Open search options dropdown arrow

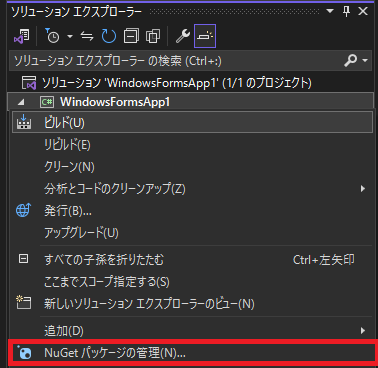[365, 61]
